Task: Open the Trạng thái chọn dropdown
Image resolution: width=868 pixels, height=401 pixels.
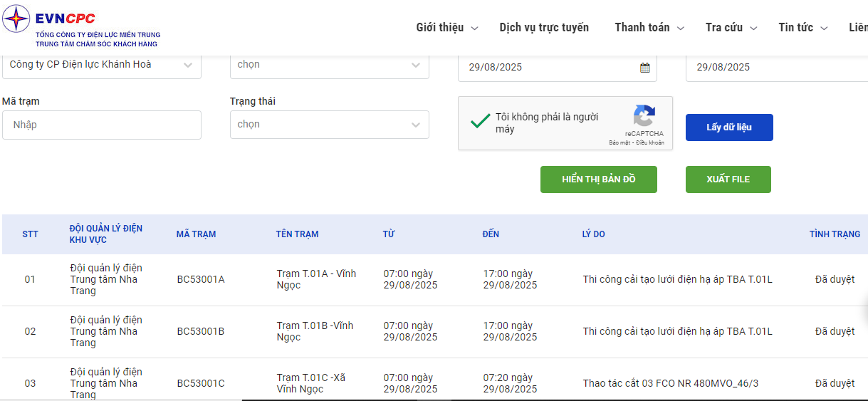Action: coord(330,125)
